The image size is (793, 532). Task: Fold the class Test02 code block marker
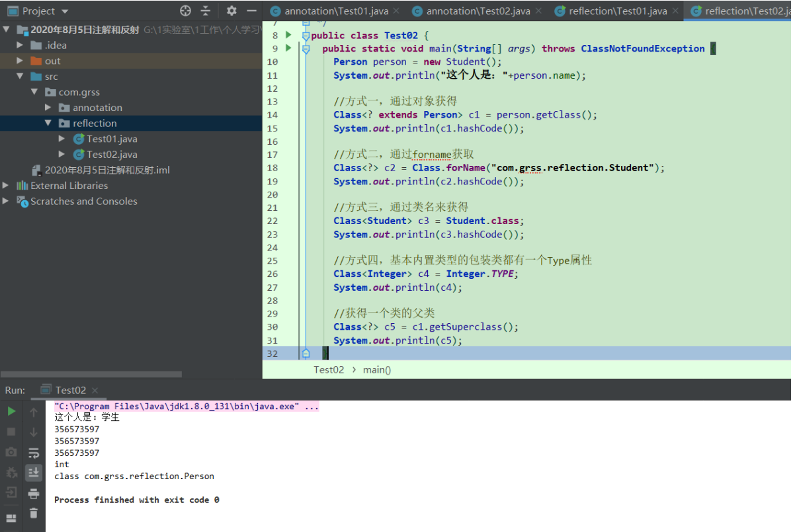[x=306, y=36]
